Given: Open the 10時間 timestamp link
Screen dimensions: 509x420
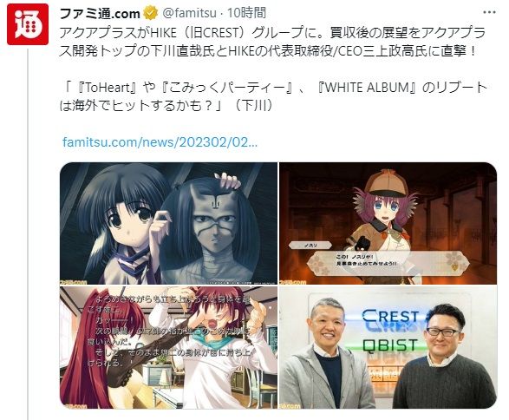Looking at the screenshot, I should point(247,13).
